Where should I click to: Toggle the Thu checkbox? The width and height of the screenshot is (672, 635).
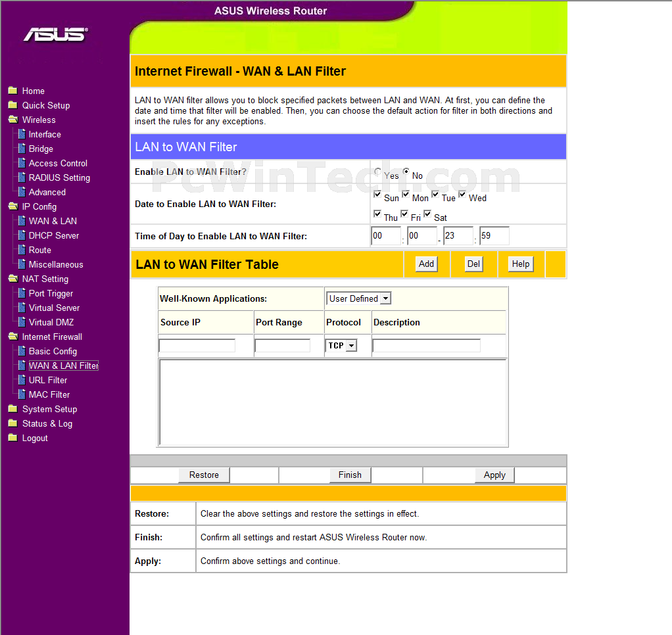(377, 214)
